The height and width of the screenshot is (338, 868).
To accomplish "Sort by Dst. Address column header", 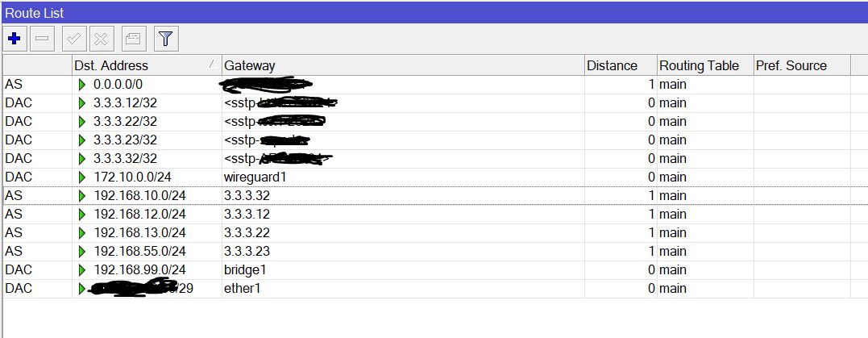I will tap(111, 65).
